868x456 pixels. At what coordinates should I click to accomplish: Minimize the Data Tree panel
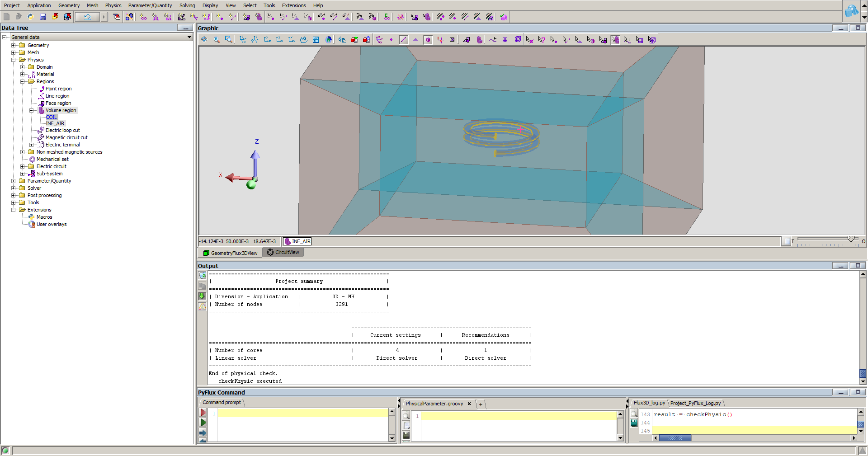186,28
